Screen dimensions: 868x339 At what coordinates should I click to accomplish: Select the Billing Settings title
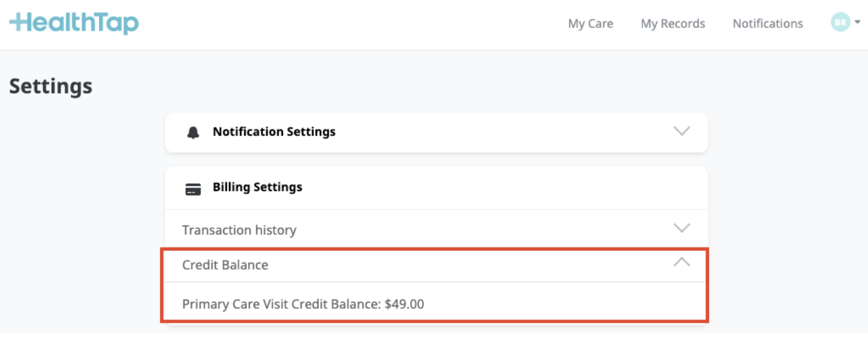(x=257, y=188)
